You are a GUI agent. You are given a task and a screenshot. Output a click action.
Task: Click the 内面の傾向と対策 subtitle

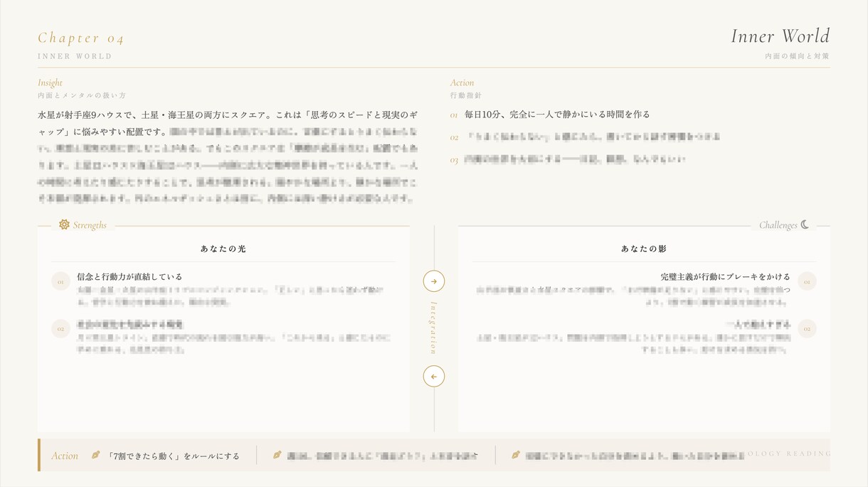coord(798,56)
